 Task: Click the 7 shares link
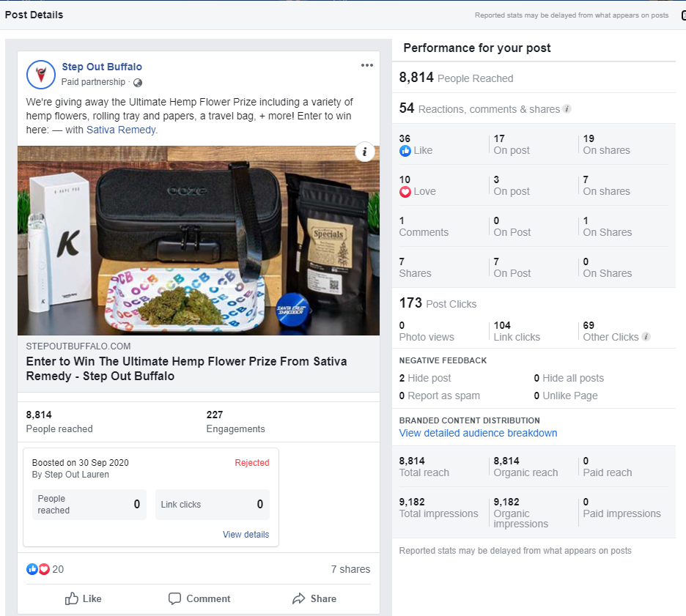tap(350, 569)
